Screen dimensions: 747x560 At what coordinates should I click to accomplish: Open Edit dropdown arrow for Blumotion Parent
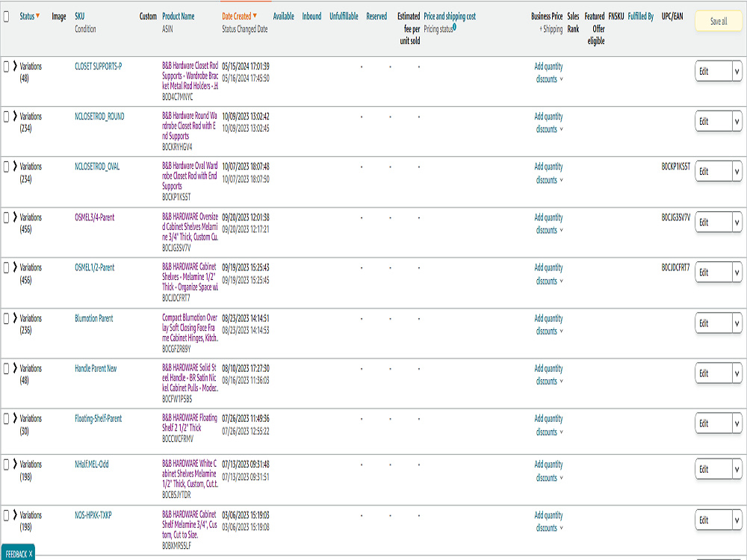737,323
